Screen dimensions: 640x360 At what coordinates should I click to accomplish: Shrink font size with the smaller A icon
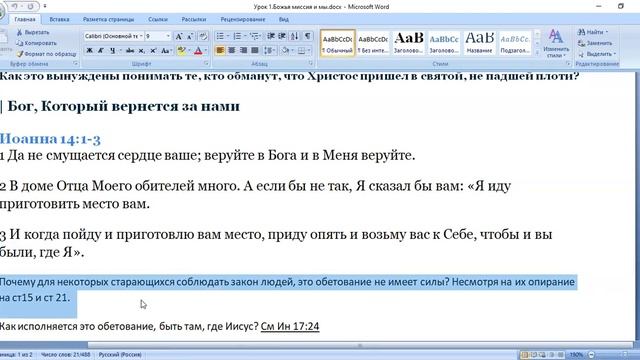190,36
